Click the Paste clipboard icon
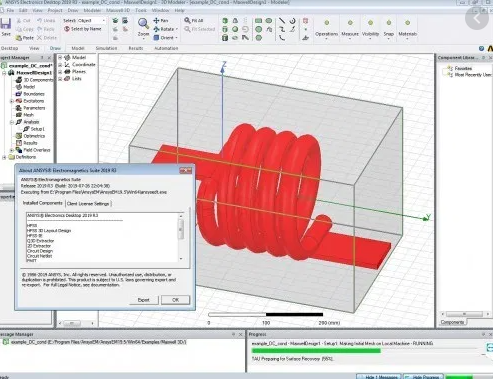 point(19,38)
